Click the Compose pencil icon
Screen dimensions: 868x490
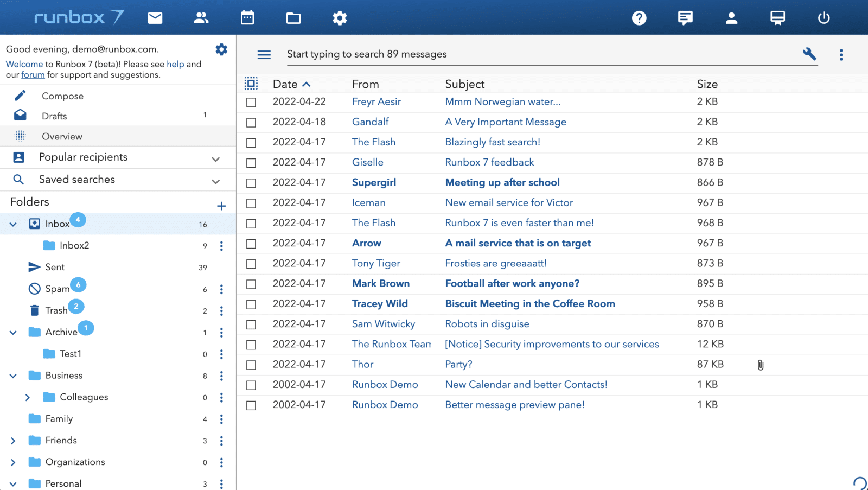[20, 95]
